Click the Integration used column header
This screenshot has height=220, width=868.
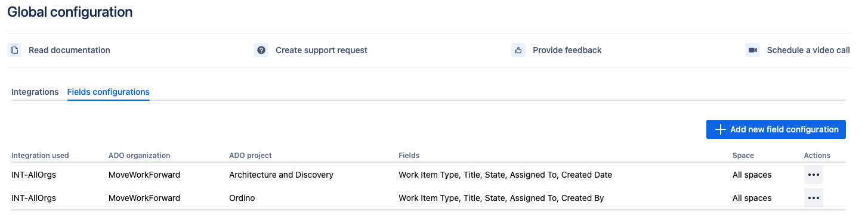(40, 156)
